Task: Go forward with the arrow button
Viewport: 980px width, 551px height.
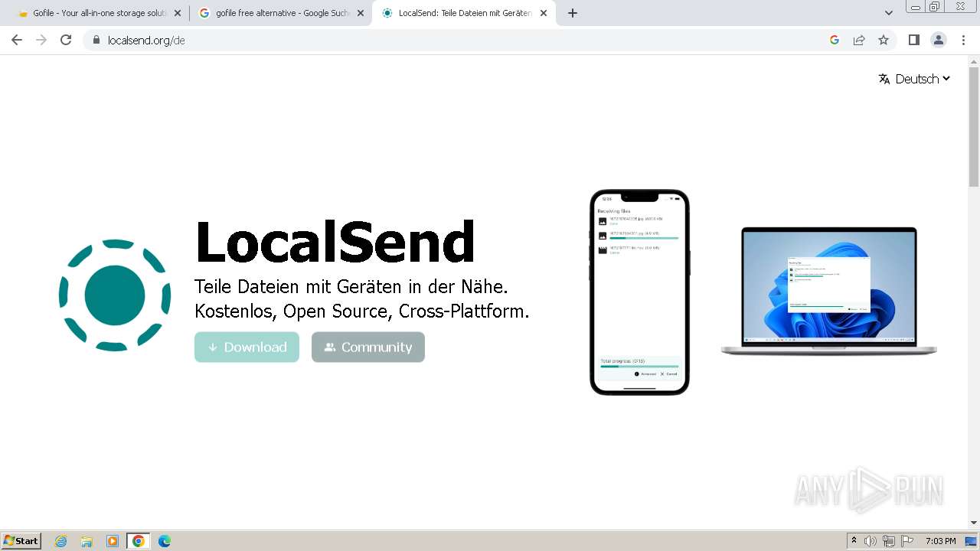Action: pos(41,40)
